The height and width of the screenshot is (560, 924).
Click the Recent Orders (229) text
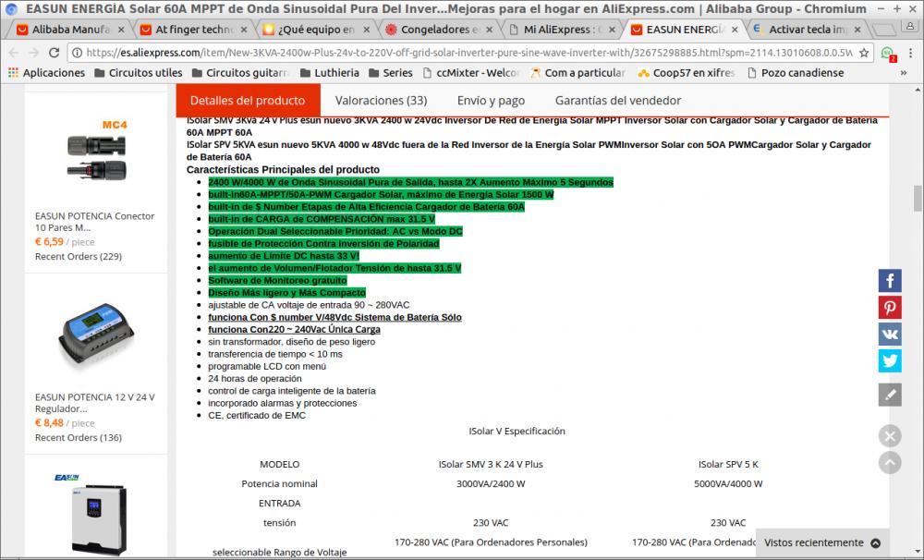79,256
